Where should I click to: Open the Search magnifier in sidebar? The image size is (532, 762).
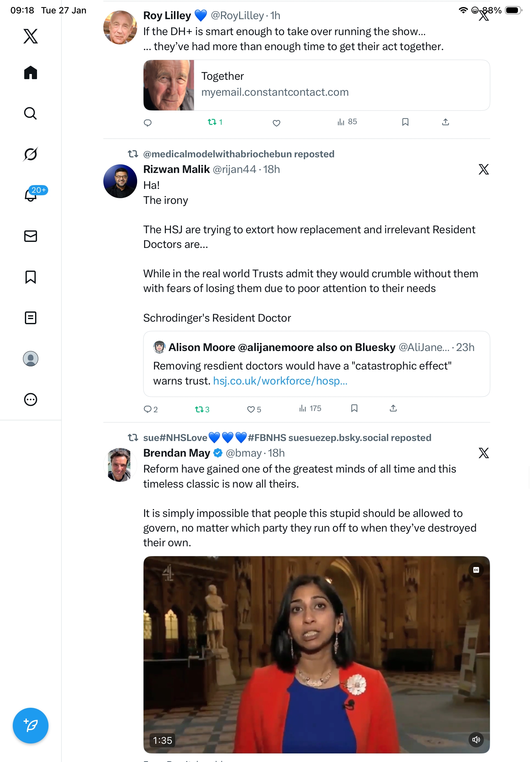(x=31, y=113)
